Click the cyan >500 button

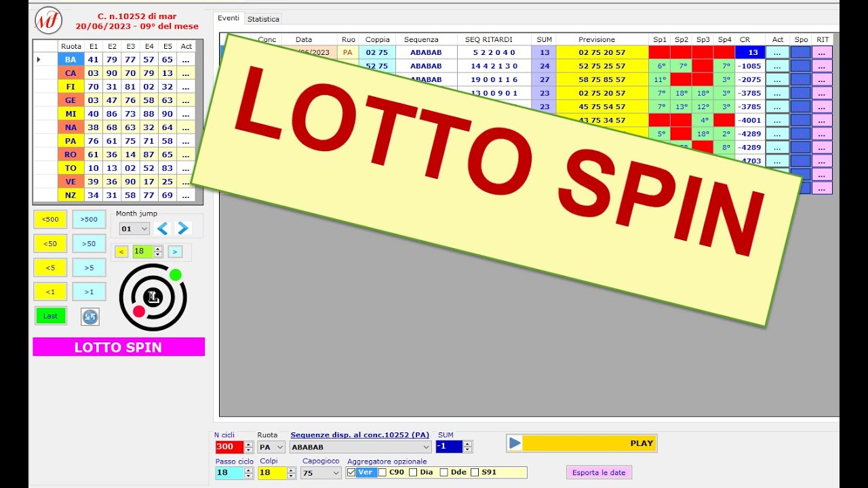[x=89, y=219]
